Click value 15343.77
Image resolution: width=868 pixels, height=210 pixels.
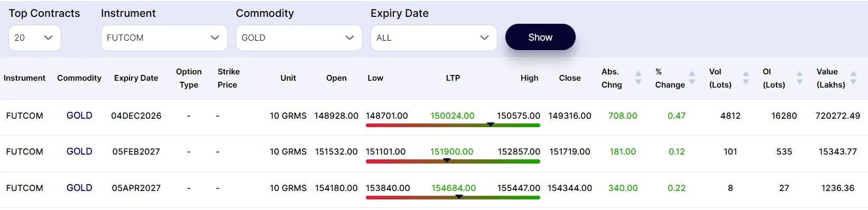[838, 151]
